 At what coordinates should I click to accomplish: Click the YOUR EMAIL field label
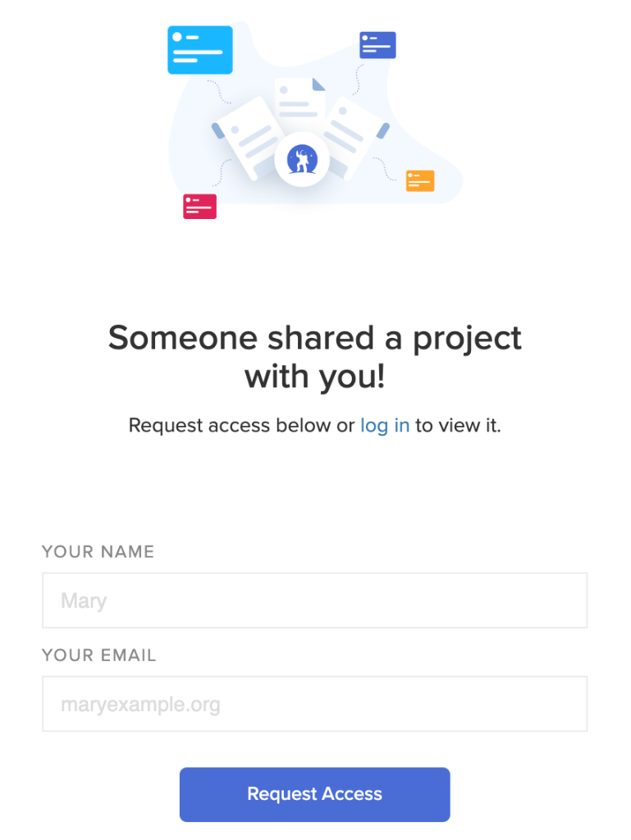[x=98, y=655]
